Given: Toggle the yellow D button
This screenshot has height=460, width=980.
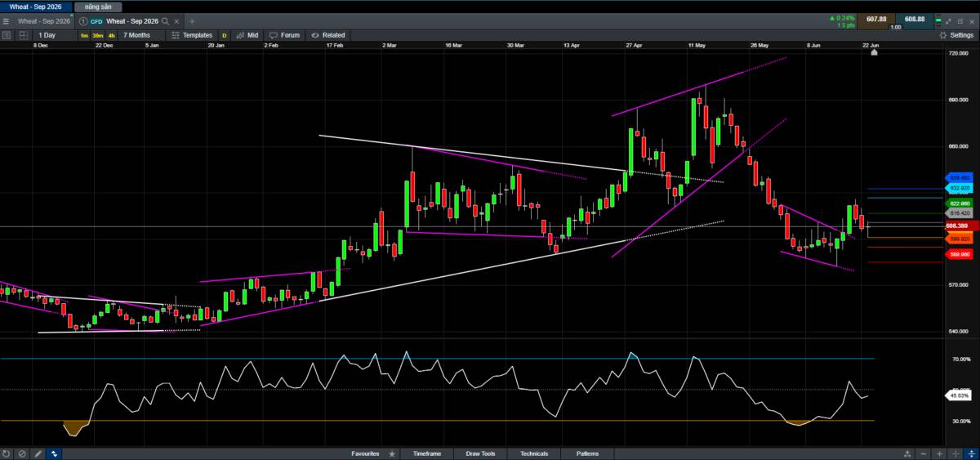Looking at the screenshot, I should (225, 35).
